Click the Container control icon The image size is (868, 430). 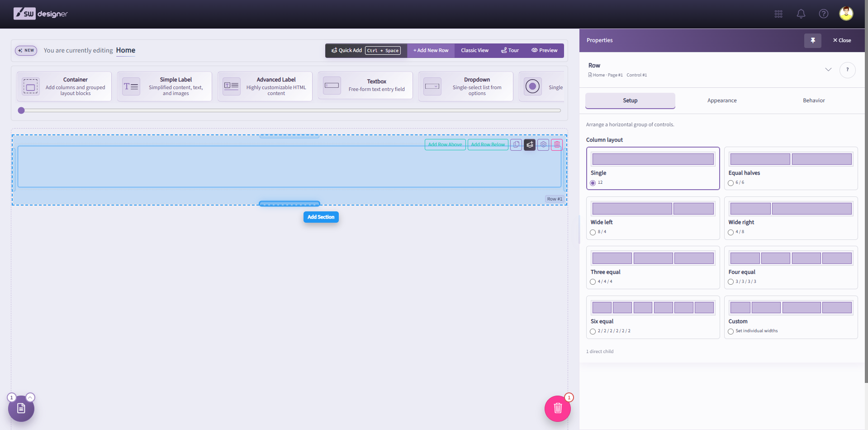click(31, 86)
